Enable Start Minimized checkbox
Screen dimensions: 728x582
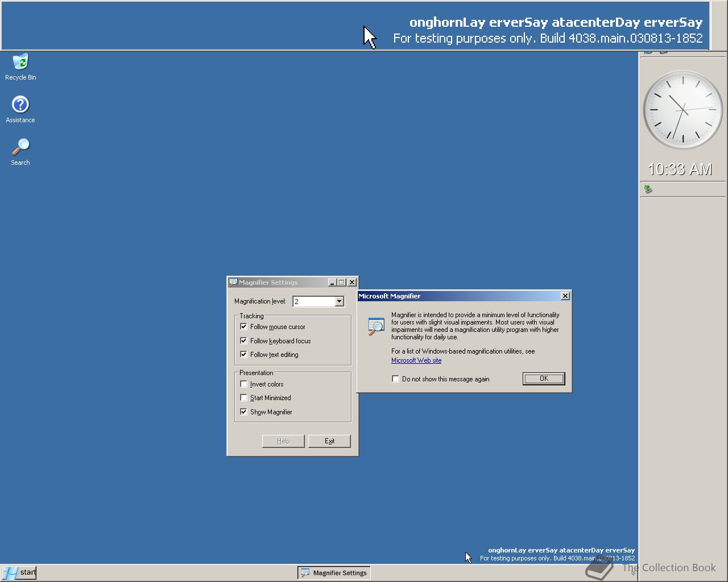click(243, 398)
